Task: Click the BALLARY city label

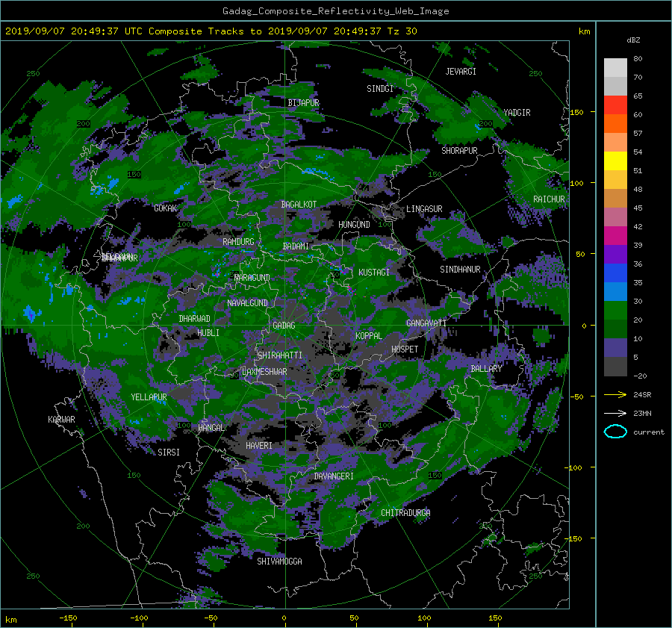Action: click(x=486, y=369)
